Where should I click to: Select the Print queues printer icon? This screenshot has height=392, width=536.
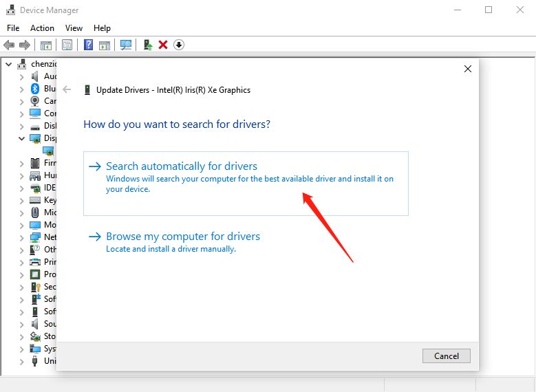pos(35,262)
